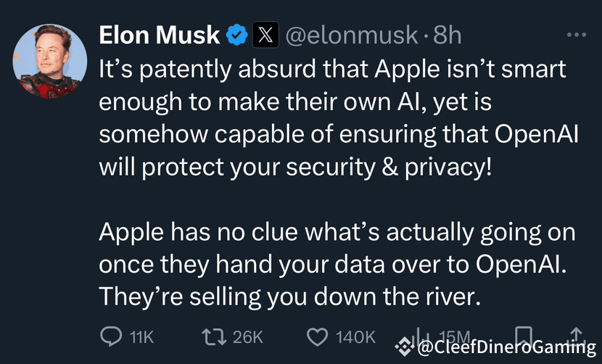This screenshot has width=602, height=364.
Task: Click the reply speech bubble icon
Action: pyautogui.click(x=110, y=336)
